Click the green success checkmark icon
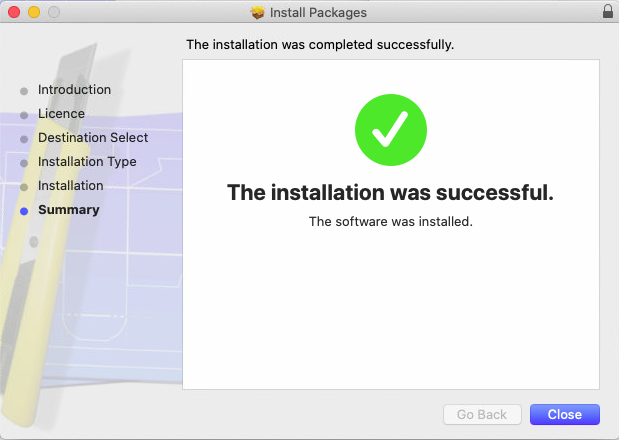This screenshot has height=440, width=619. (x=391, y=130)
